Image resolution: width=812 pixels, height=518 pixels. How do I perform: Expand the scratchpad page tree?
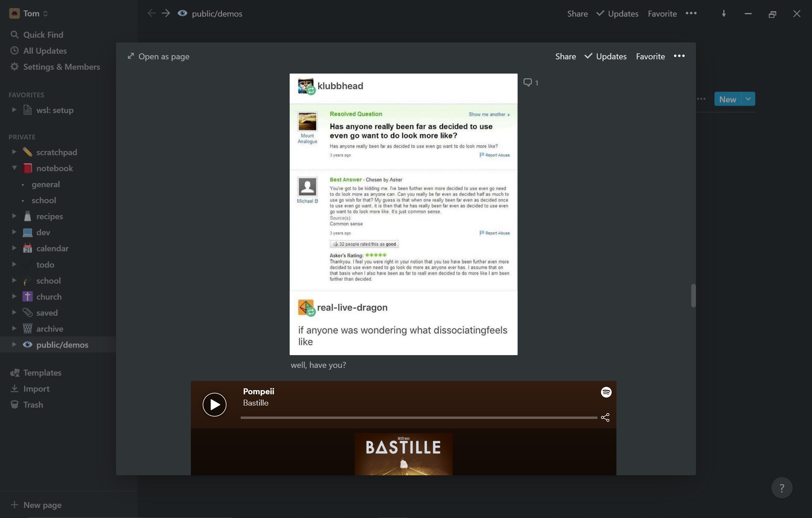click(x=14, y=152)
